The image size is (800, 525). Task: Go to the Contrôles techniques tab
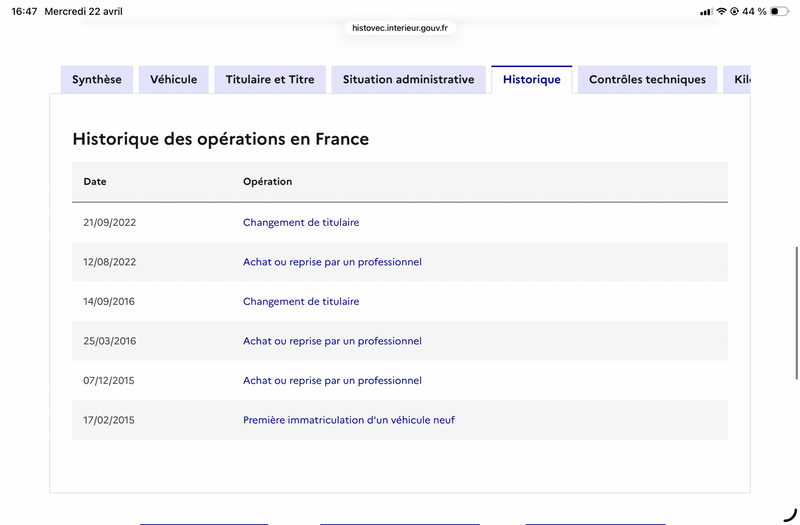tap(647, 80)
